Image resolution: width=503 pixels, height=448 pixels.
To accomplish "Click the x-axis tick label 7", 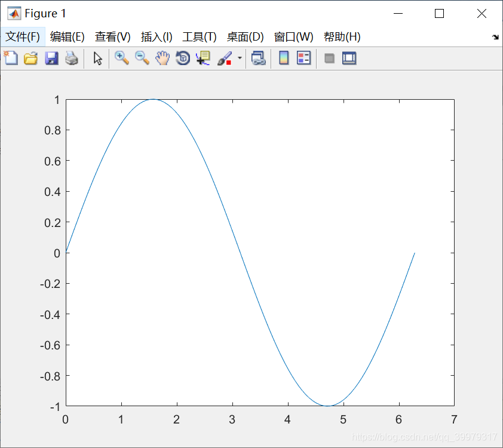I will point(454,419).
